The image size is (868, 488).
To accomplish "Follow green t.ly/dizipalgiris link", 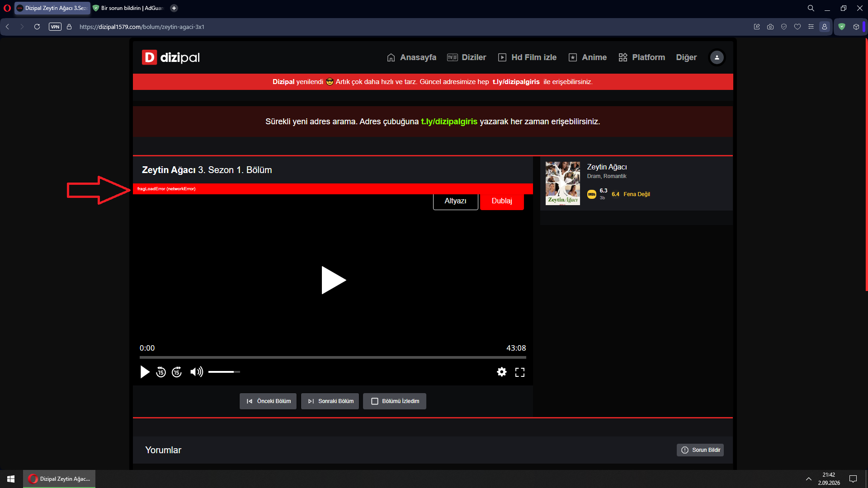I will click(449, 122).
